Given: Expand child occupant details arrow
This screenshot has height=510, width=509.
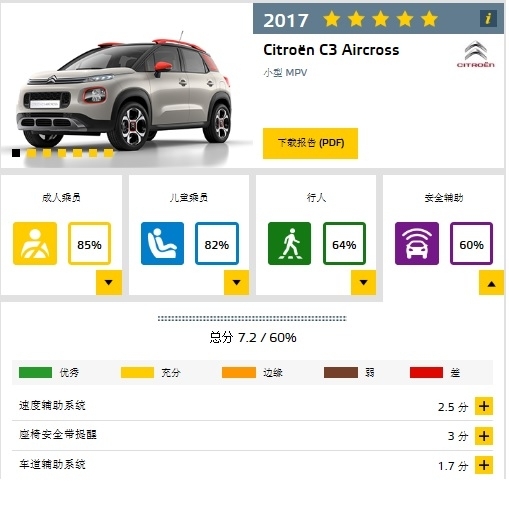Looking at the screenshot, I should pos(238,284).
